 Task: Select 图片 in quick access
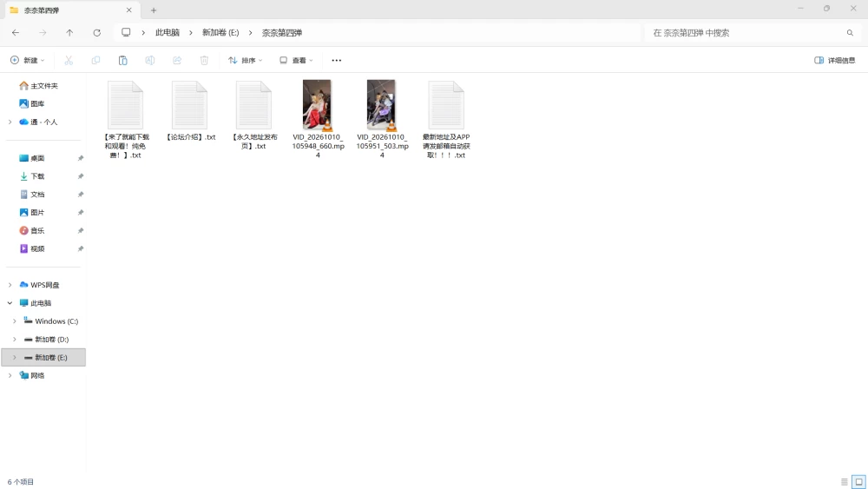[x=32, y=213]
